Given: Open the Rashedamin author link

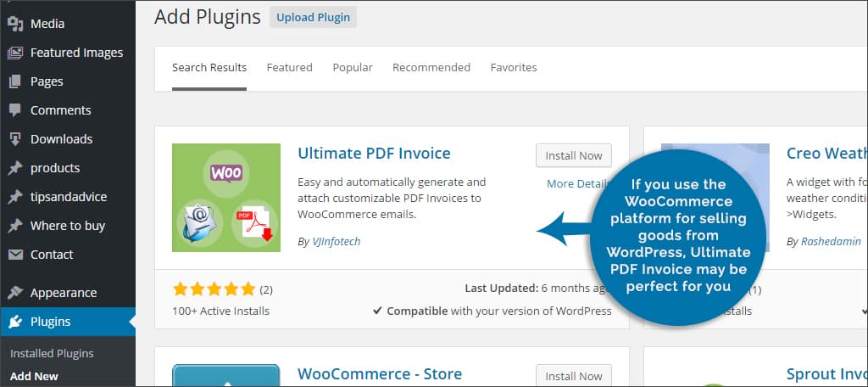Looking at the screenshot, I should click(x=832, y=242).
